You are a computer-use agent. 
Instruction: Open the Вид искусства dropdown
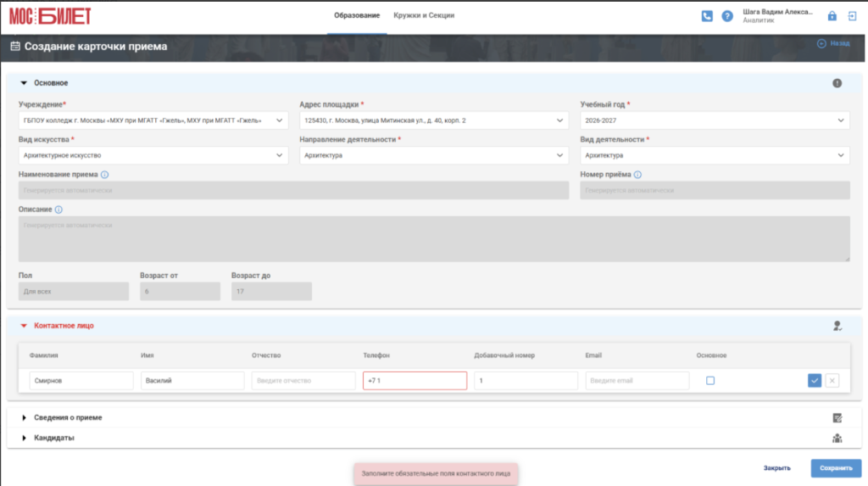pos(153,155)
